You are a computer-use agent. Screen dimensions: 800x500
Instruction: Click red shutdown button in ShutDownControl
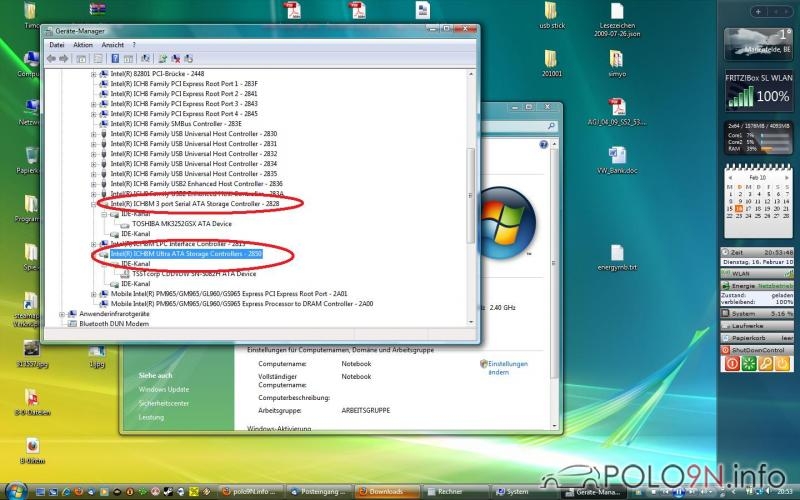click(732, 363)
